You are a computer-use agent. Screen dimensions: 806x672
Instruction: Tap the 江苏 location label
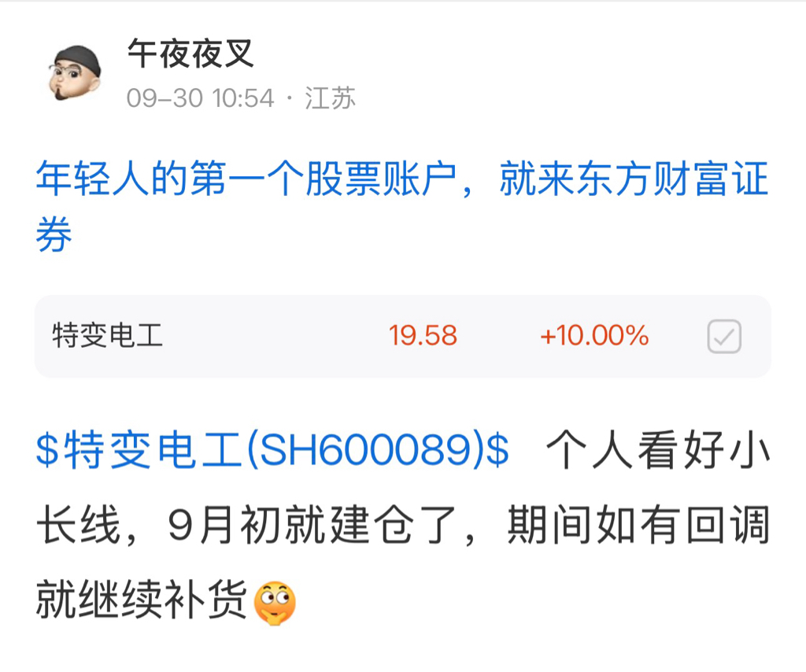330,98
